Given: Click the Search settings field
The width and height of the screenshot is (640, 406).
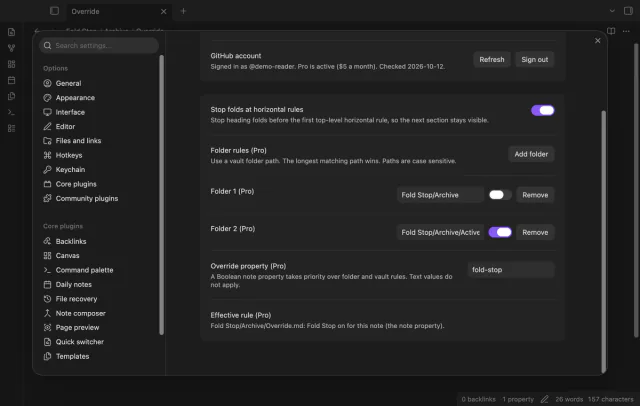Looking at the screenshot, I should (99, 45).
